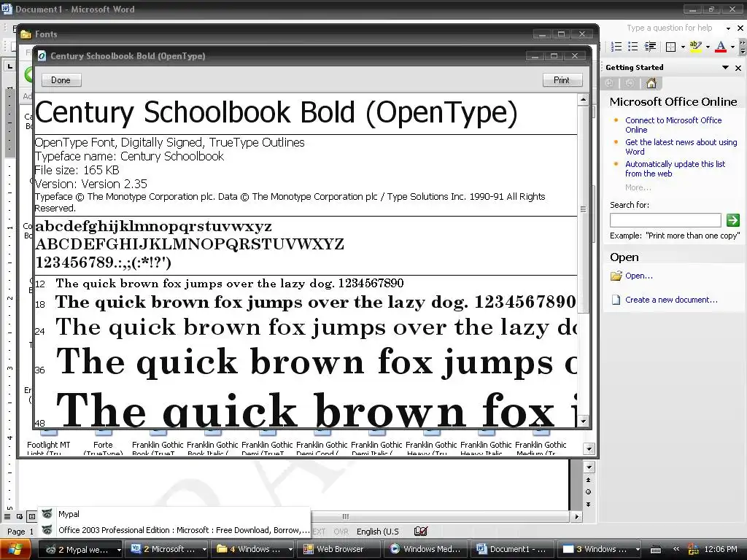Open the Getting Started task pane menu

(x=726, y=68)
